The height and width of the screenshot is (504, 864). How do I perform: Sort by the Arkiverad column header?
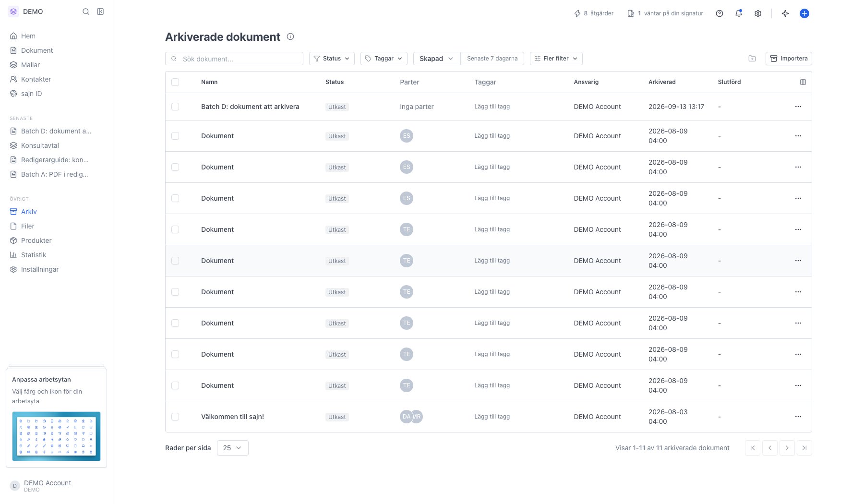coord(662,82)
